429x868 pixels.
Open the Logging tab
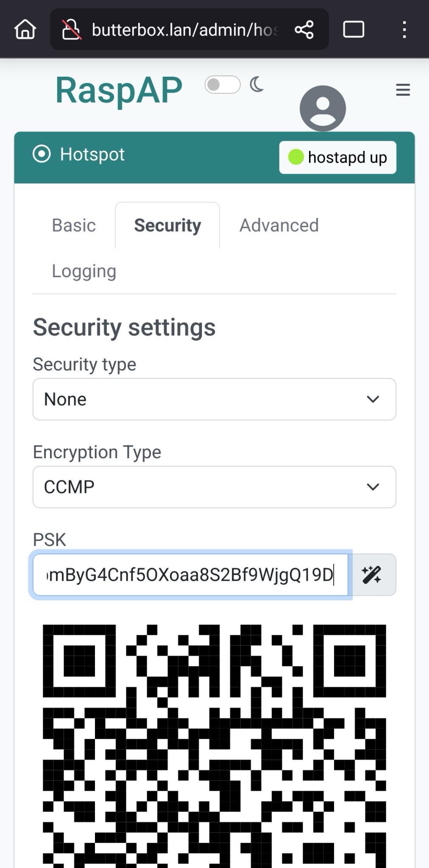pyautogui.click(x=84, y=271)
